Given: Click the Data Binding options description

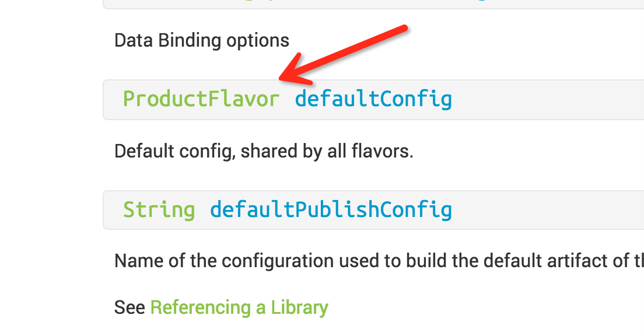Looking at the screenshot, I should coord(202,40).
